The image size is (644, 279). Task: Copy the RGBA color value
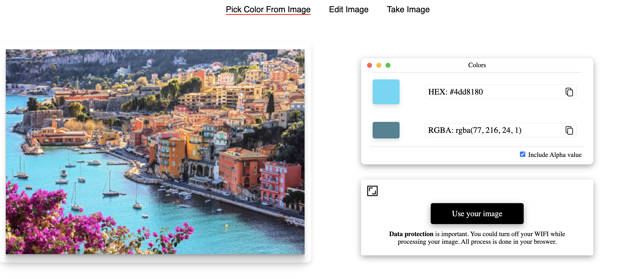[569, 130]
